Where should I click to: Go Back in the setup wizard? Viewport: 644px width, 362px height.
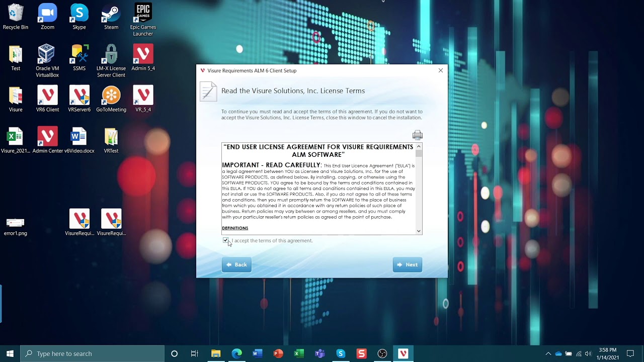(x=236, y=264)
